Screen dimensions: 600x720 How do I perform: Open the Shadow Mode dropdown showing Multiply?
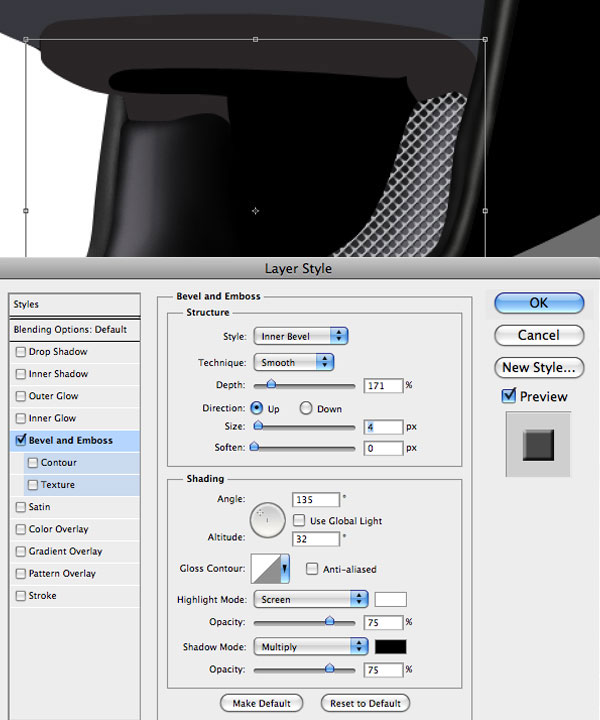pyautogui.click(x=311, y=647)
